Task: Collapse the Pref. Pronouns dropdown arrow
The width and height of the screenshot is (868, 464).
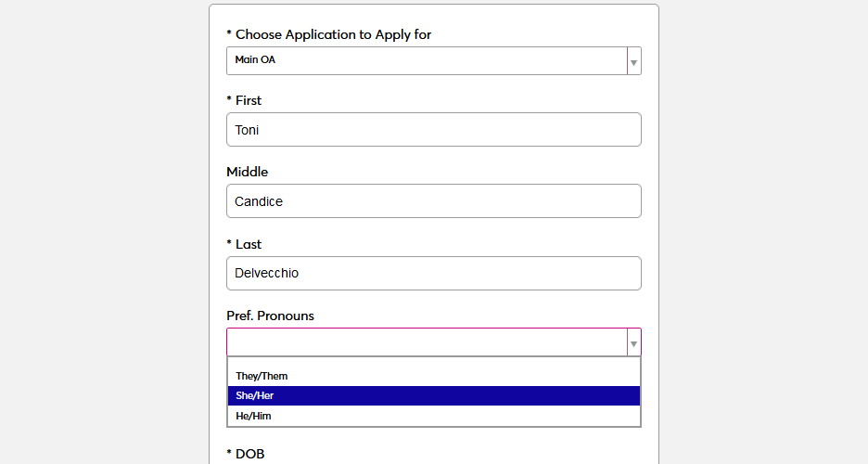Action: click(x=633, y=342)
